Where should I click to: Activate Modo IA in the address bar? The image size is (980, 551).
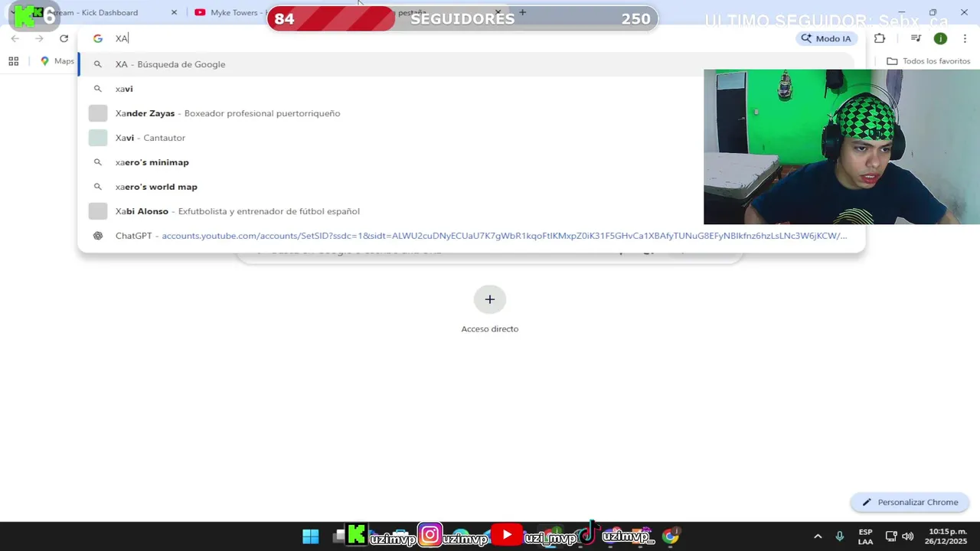(826, 38)
